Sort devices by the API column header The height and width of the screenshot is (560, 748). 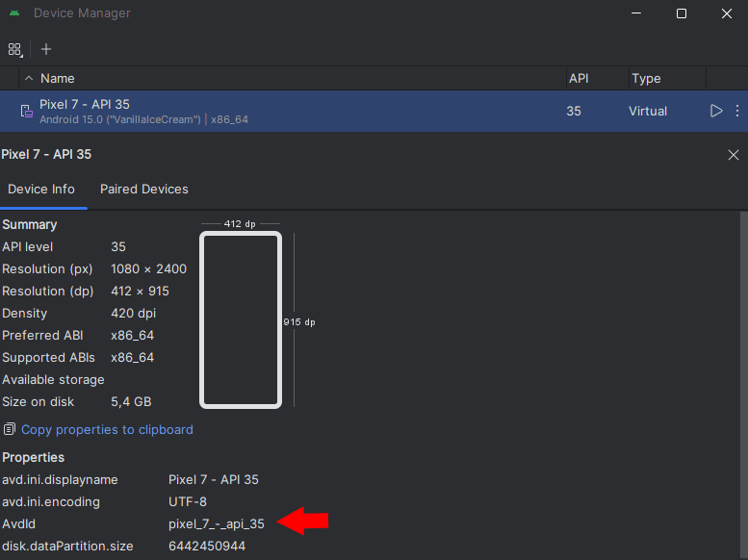tap(579, 79)
